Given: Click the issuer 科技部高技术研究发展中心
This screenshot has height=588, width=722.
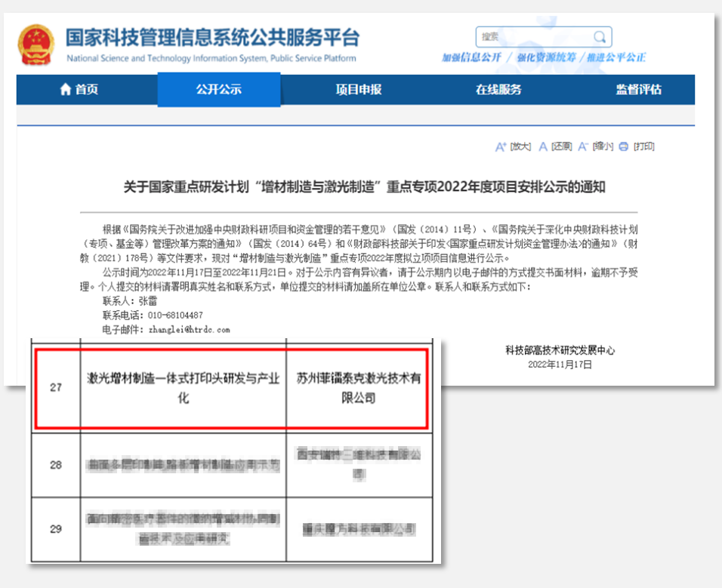Looking at the screenshot, I should (x=560, y=350).
